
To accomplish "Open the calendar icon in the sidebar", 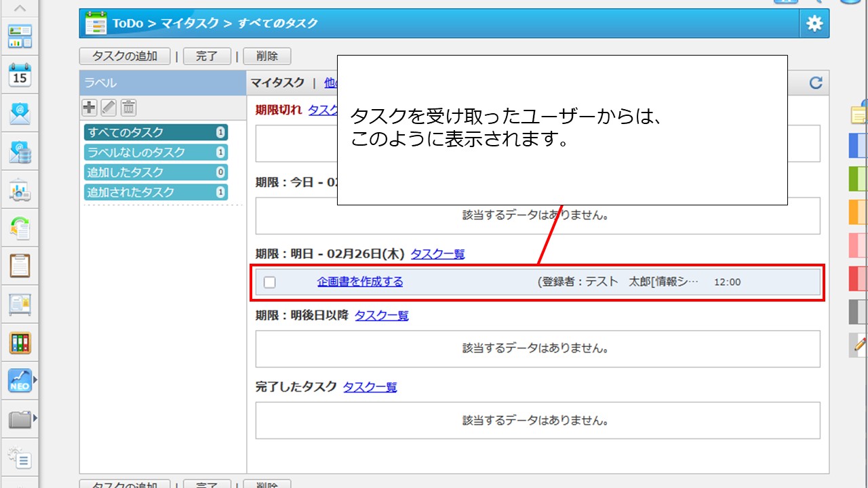I will click(20, 75).
